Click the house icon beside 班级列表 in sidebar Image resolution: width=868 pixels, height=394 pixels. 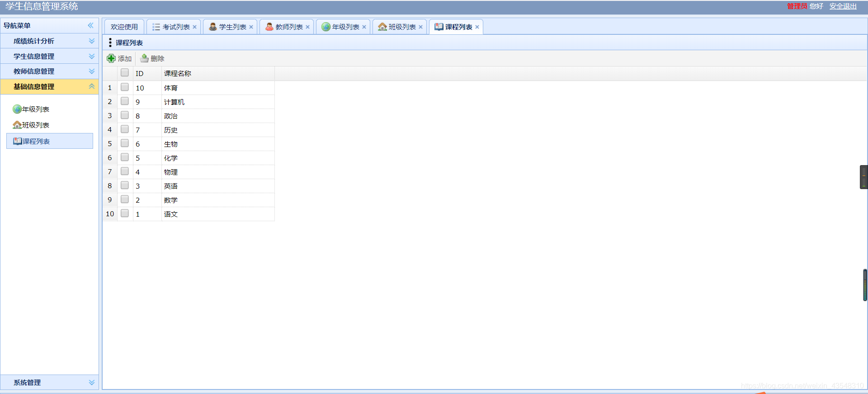tap(17, 125)
